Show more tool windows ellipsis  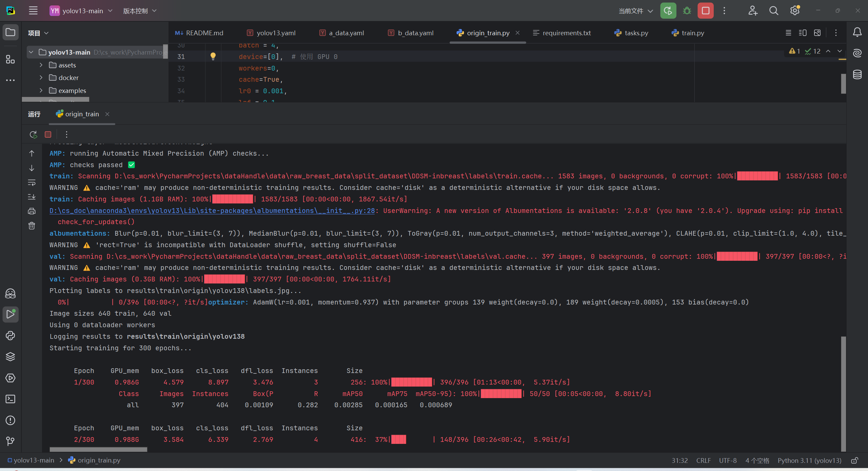pyautogui.click(x=11, y=80)
